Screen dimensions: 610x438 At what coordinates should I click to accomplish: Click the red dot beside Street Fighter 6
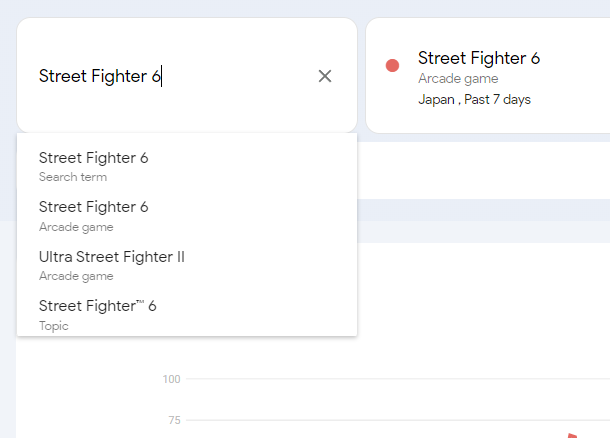point(393,66)
